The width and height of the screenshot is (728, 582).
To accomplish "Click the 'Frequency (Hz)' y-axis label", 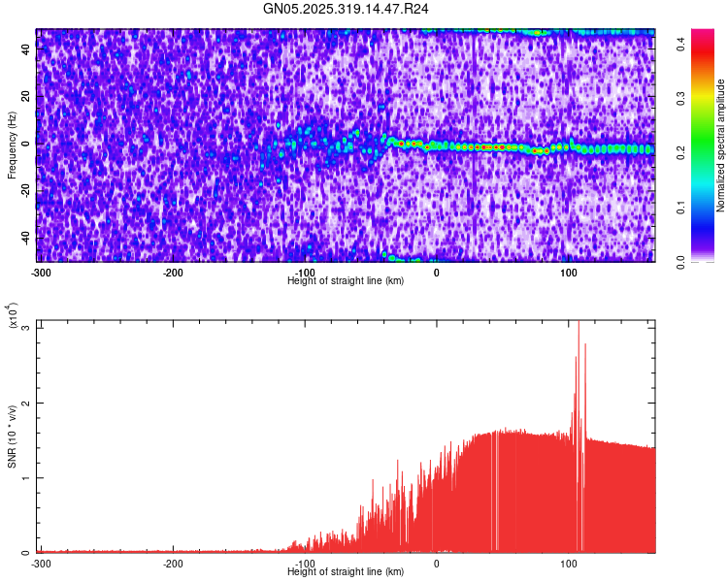I will coord(12,145).
